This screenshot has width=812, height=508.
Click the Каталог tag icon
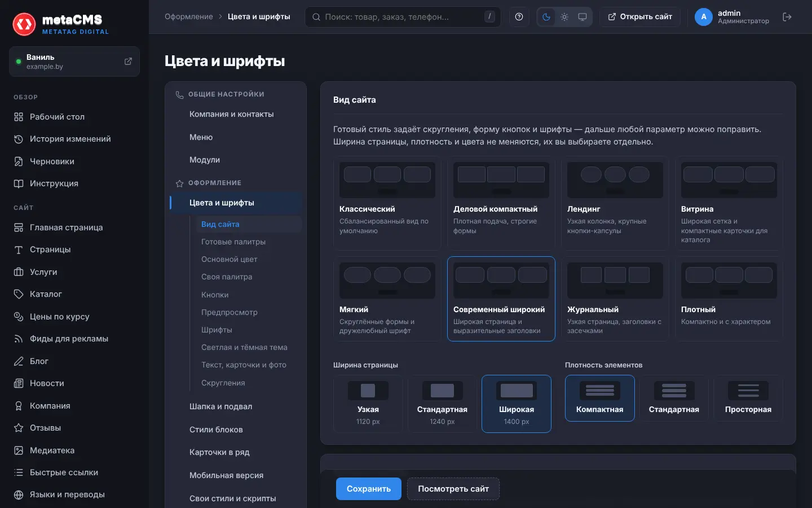19,294
